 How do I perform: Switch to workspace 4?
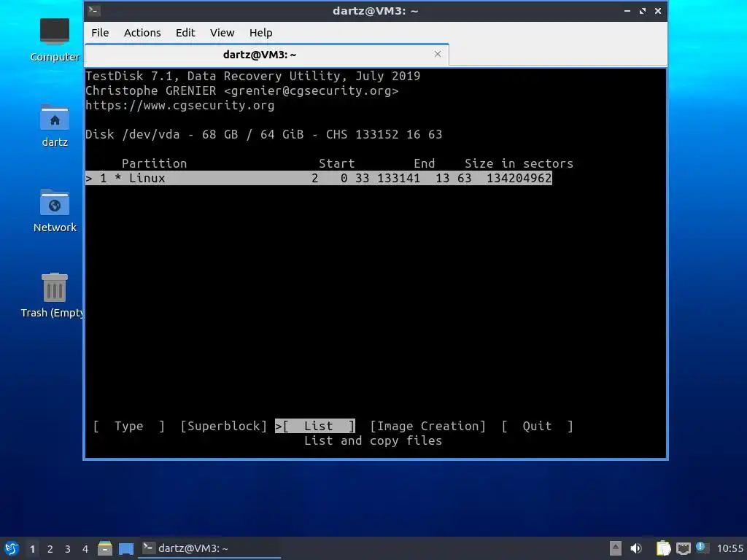click(85, 549)
